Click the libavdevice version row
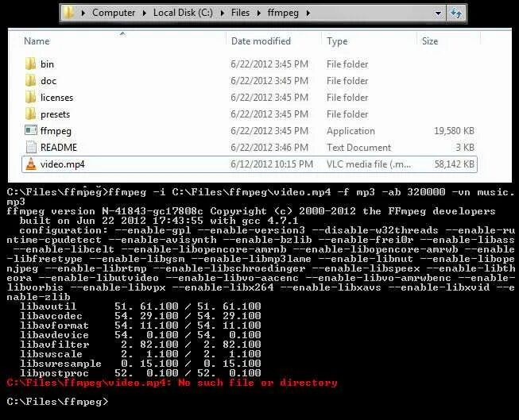This screenshot has height=420, width=519. tap(141, 335)
